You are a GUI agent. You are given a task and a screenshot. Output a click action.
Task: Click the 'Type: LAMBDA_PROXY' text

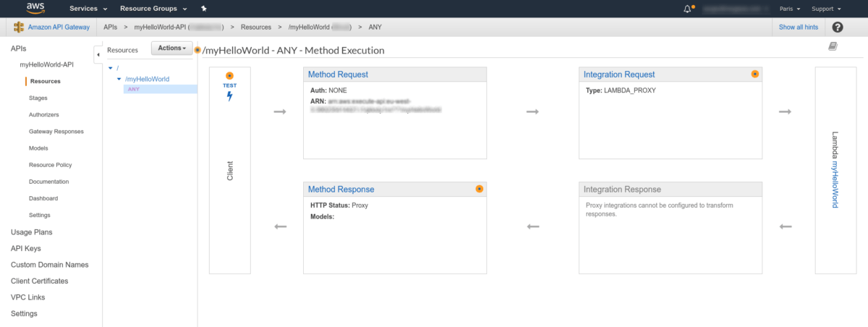(x=620, y=90)
